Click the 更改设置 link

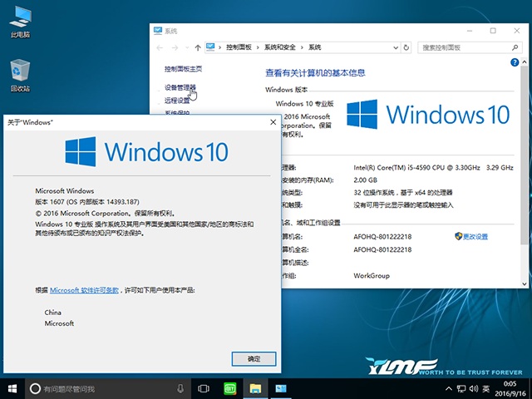[x=475, y=237]
